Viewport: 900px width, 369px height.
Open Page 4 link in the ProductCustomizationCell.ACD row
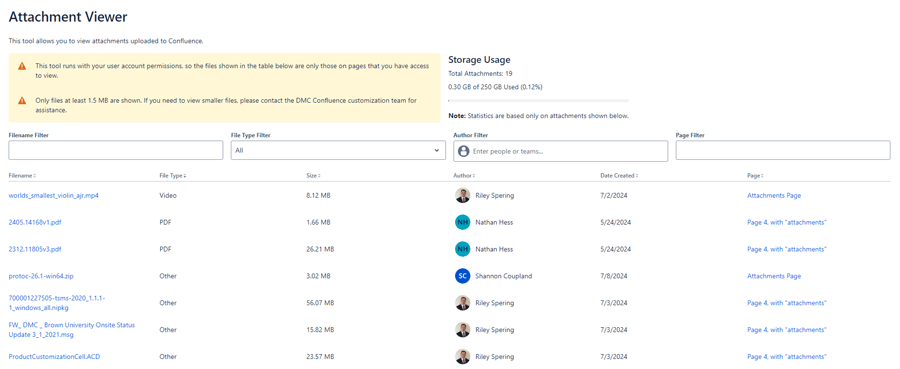[787, 357]
